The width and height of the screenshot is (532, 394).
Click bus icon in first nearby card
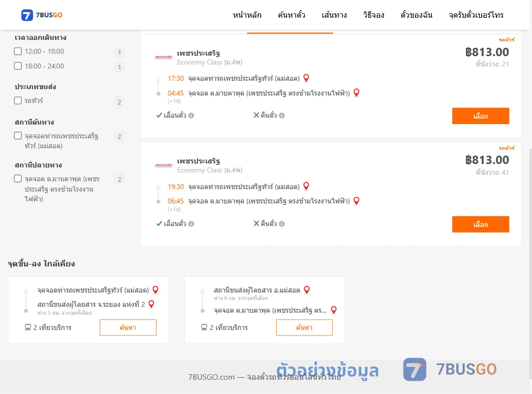pyautogui.click(x=28, y=328)
